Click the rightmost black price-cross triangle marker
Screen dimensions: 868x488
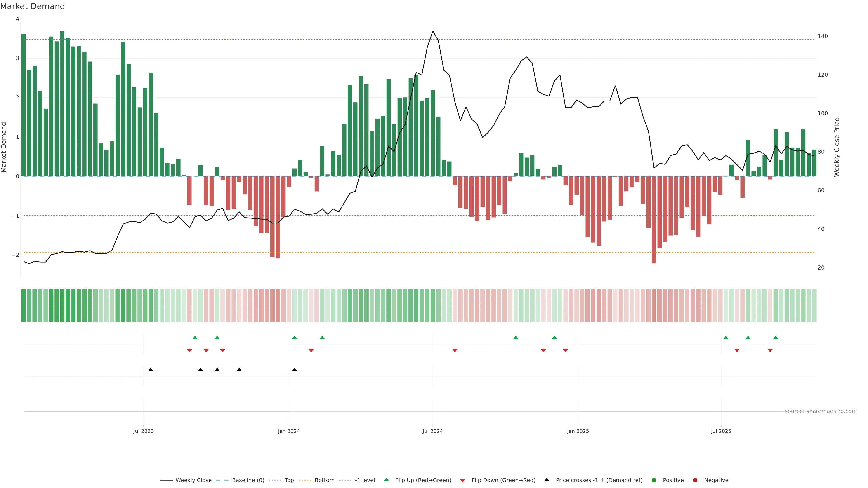295,370
